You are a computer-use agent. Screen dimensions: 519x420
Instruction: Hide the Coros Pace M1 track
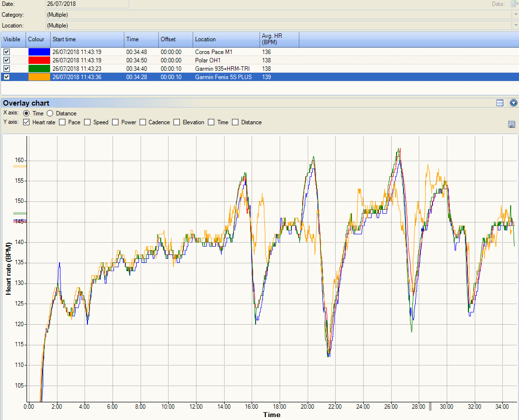(x=6, y=52)
